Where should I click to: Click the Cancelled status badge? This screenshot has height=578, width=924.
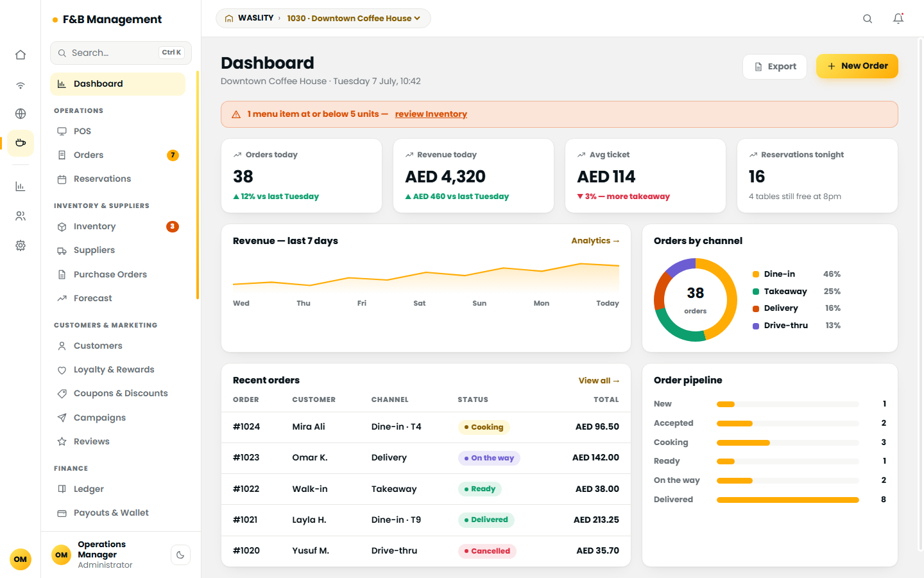point(487,551)
